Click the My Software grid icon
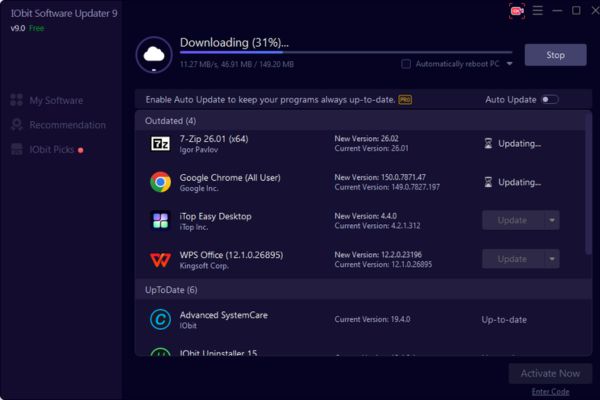Screen dimensions: 600x400 16,100
